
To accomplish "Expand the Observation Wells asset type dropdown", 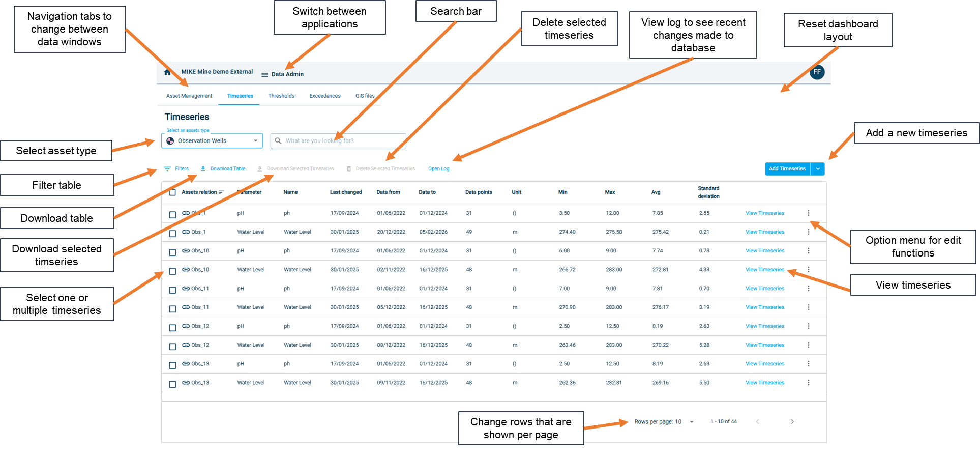I will coord(255,141).
